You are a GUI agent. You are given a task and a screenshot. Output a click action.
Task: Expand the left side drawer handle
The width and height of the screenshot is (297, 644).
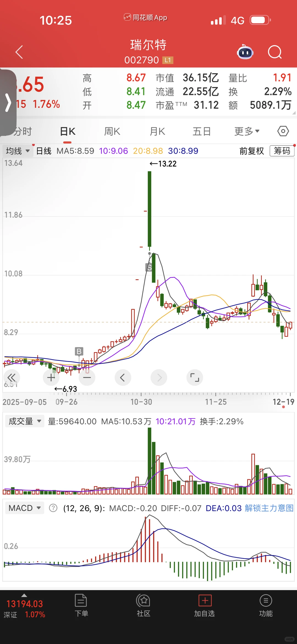point(8,103)
